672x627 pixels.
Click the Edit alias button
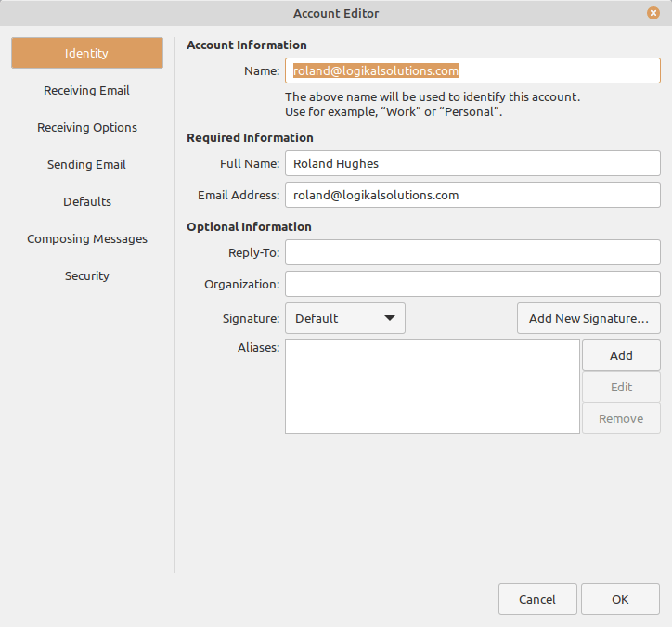click(x=621, y=387)
